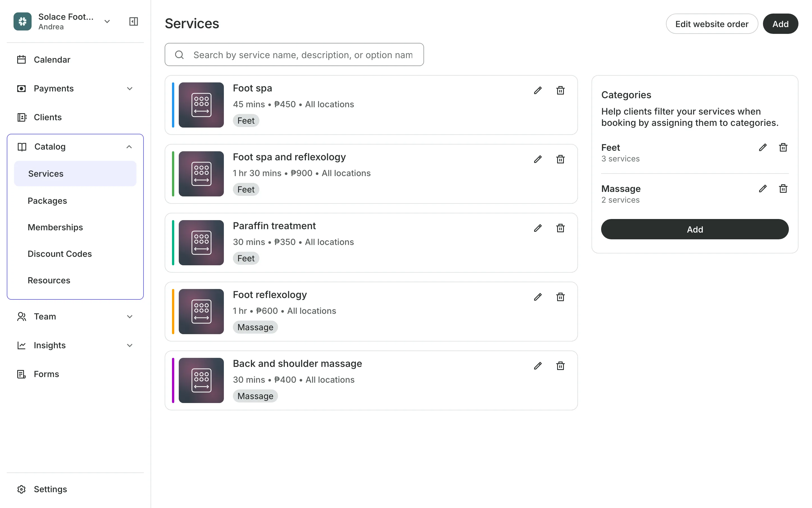Delete the Foot reflexology service
Screen dimensions: 812x508
click(x=560, y=297)
